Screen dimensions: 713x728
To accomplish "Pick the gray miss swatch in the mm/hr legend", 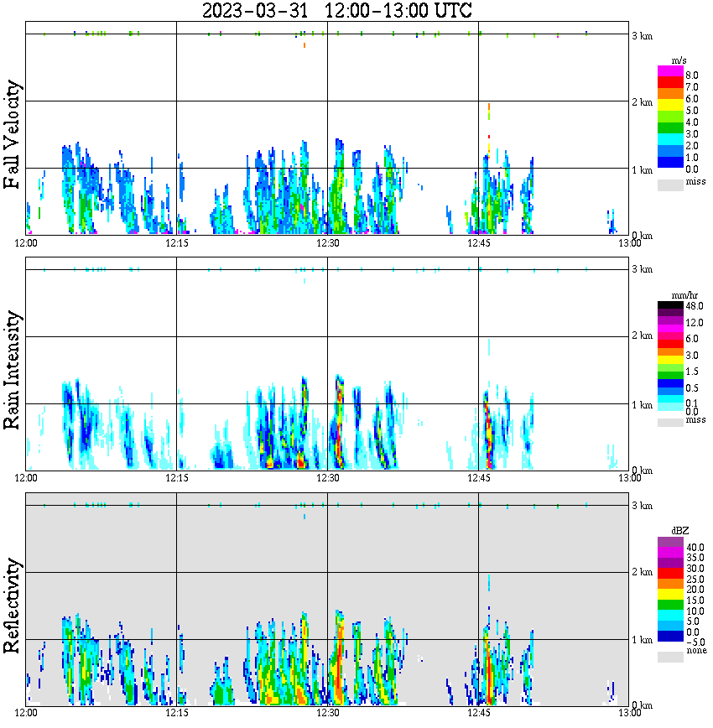I will point(670,422).
